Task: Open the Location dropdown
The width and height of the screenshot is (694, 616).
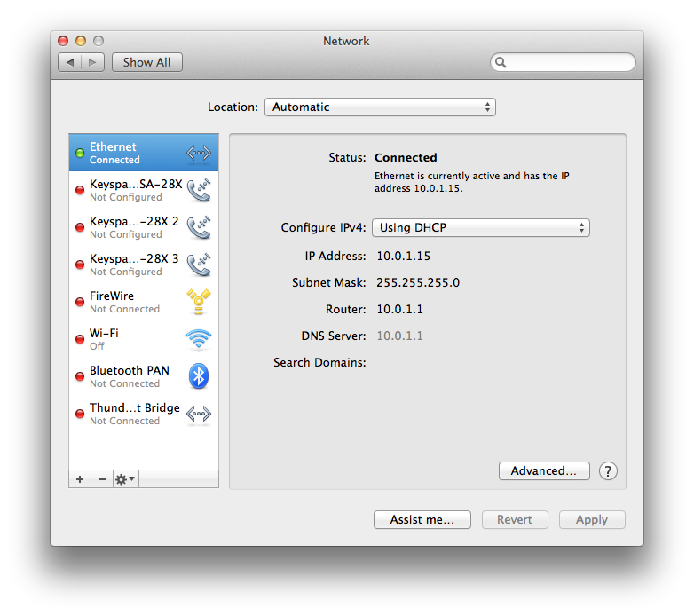Action: coord(380,107)
